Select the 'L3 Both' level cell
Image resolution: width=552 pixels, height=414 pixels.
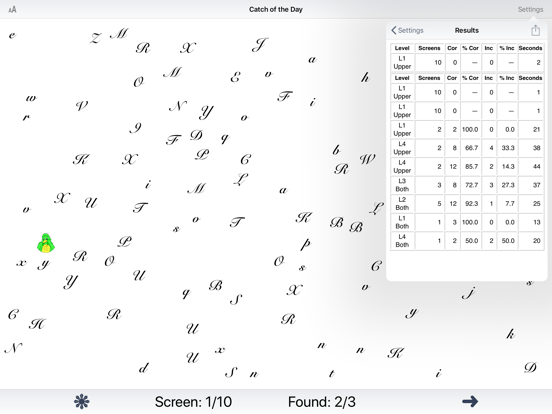pyautogui.click(x=402, y=185)
